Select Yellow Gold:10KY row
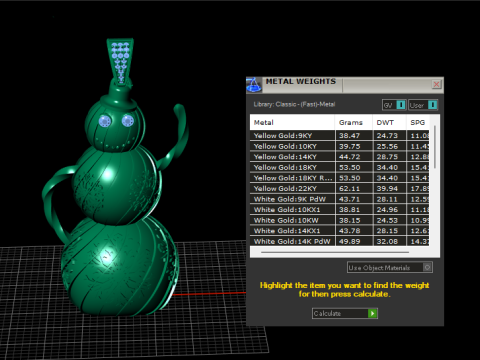Viewport: 480px width, 360px height. coord(339,146)
